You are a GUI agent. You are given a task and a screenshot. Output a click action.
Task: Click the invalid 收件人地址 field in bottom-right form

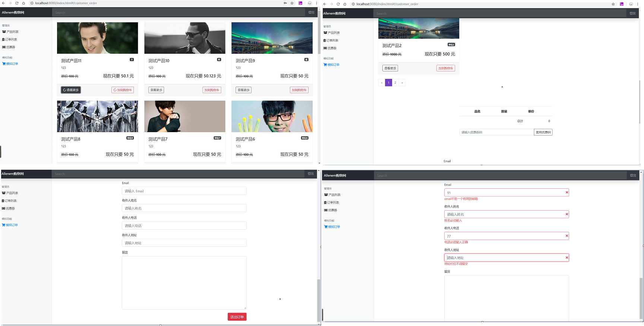click(506, 258)
